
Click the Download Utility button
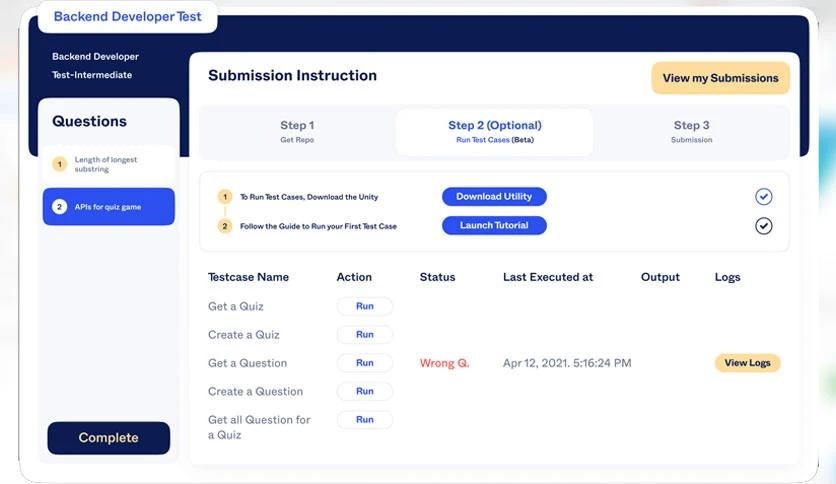[x=494, y=197]
